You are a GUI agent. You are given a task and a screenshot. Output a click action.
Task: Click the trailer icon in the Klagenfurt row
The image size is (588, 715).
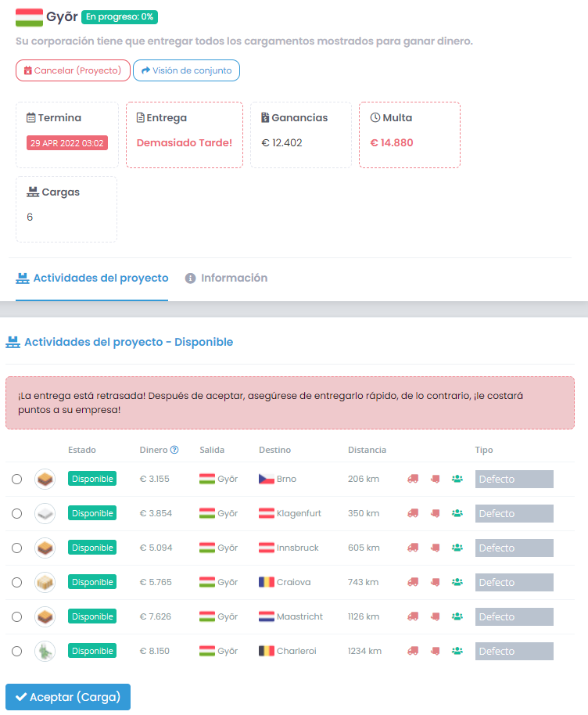(436, 513)
